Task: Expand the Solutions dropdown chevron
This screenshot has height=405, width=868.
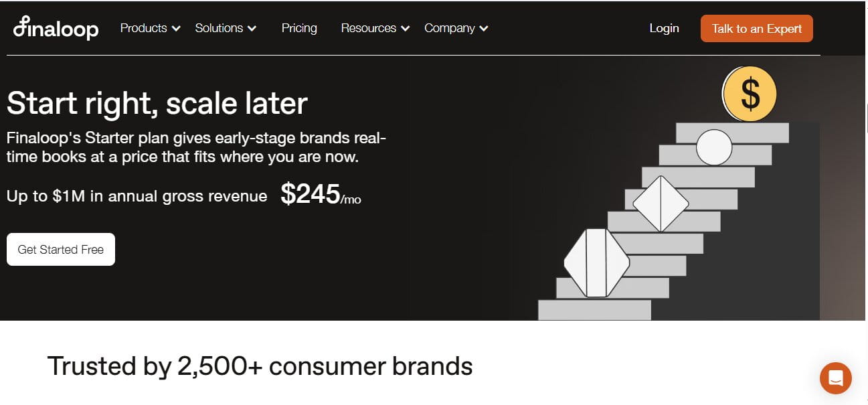Action: 252,29
